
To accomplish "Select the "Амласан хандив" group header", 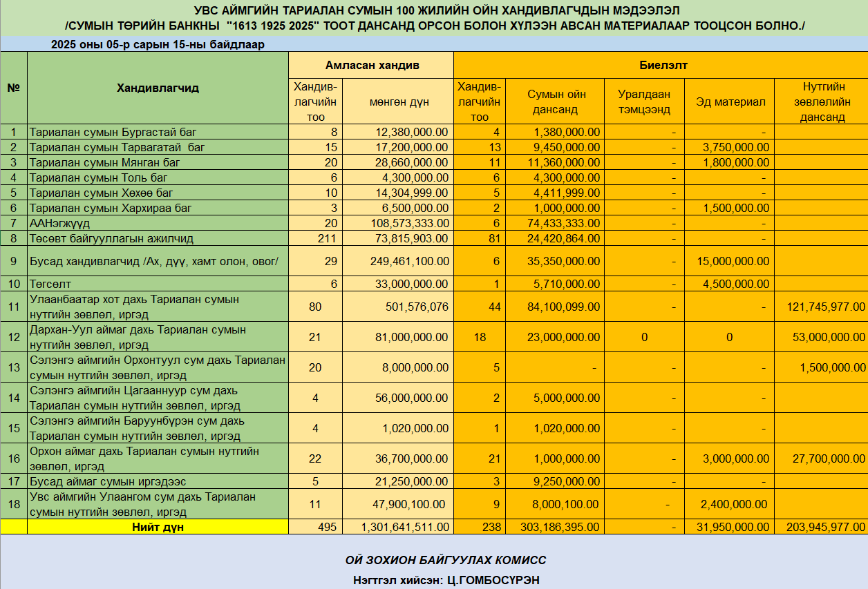I will point(371,65).
